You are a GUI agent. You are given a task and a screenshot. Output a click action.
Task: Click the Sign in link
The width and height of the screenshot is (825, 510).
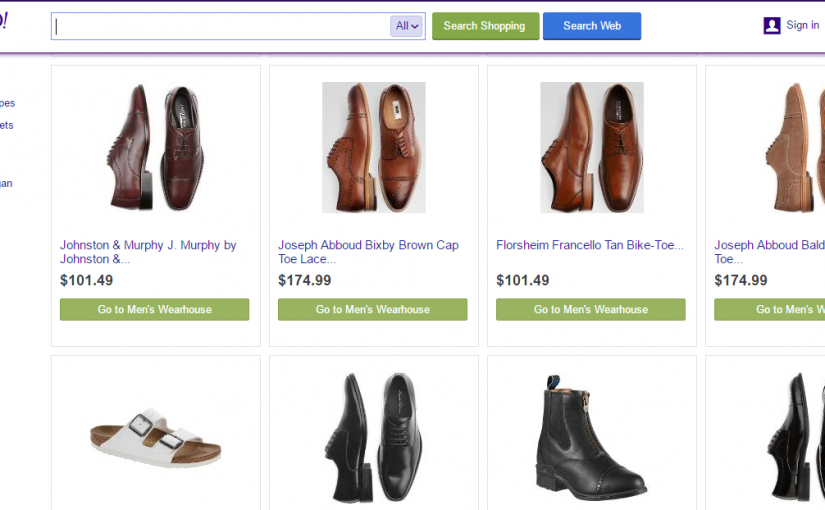click(802, 25)
